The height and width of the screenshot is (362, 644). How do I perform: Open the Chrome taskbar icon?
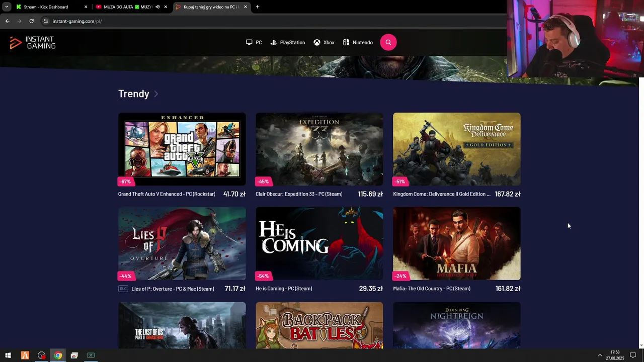[x=58, y=355]
